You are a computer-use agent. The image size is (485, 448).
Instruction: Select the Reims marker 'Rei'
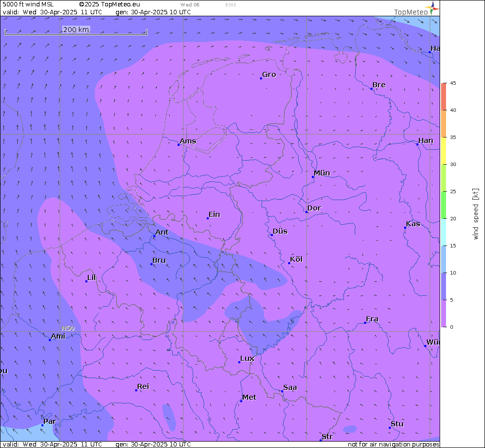point(136,390)
